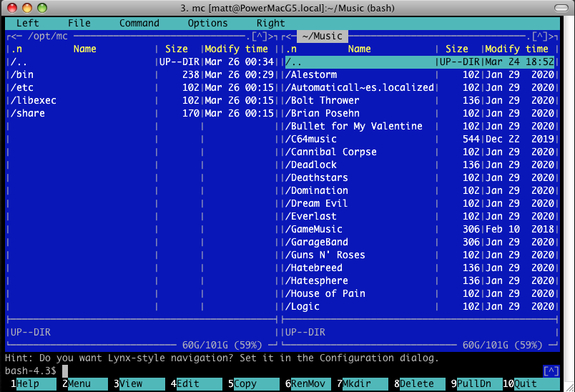Select /Guns N' Roses folder

pos(420,255)
